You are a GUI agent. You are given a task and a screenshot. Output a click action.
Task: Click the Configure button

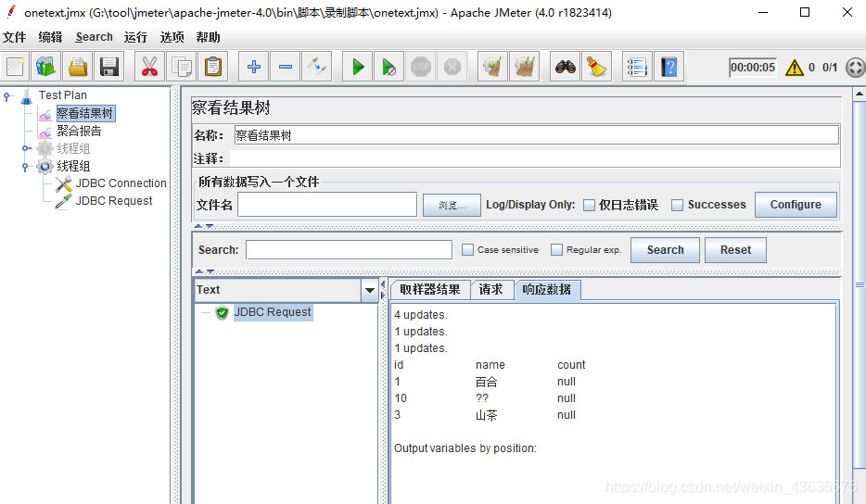796,205
